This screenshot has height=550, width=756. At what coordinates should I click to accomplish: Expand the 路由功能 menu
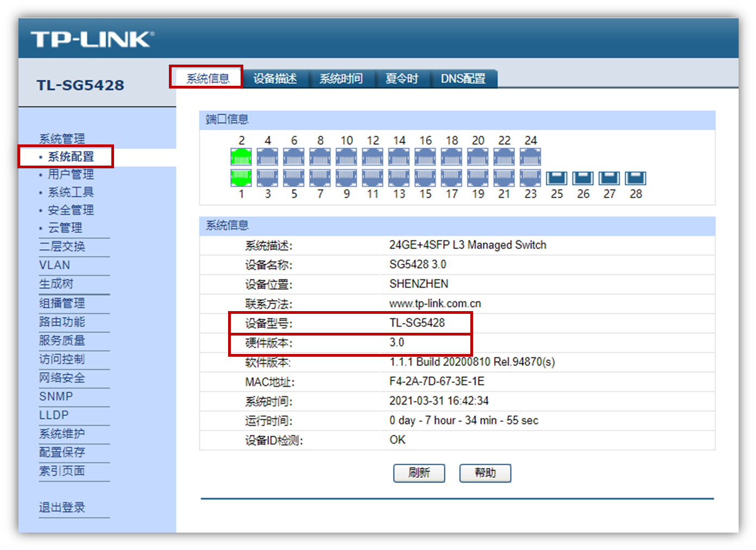[62, 322]
